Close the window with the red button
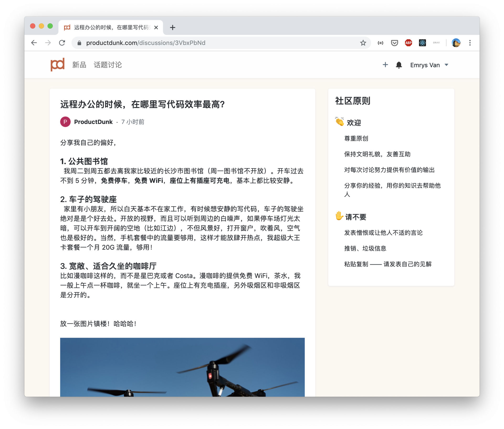The height and width of the screenshot is (429, 504). pyautogui.click(x=33, y=26)
